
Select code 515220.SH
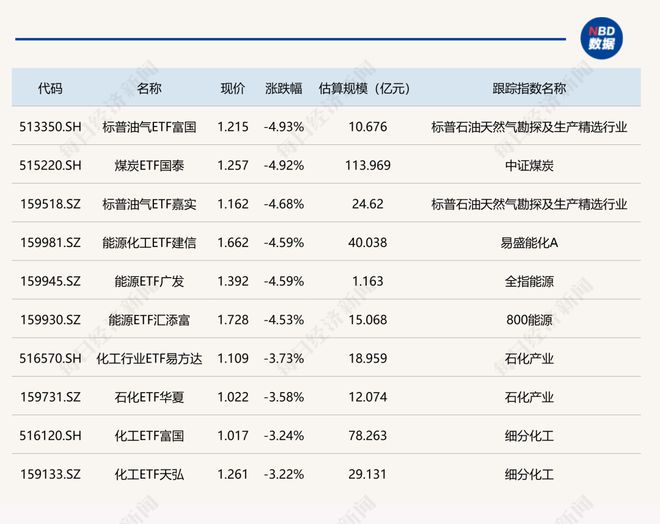tap(50, 165)
